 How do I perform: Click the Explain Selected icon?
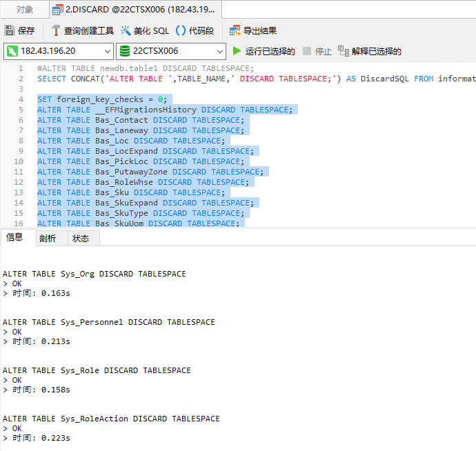344,51
